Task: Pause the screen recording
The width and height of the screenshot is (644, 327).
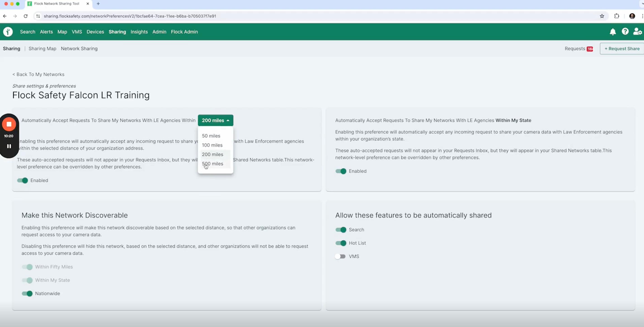Action: pos(9,146)
